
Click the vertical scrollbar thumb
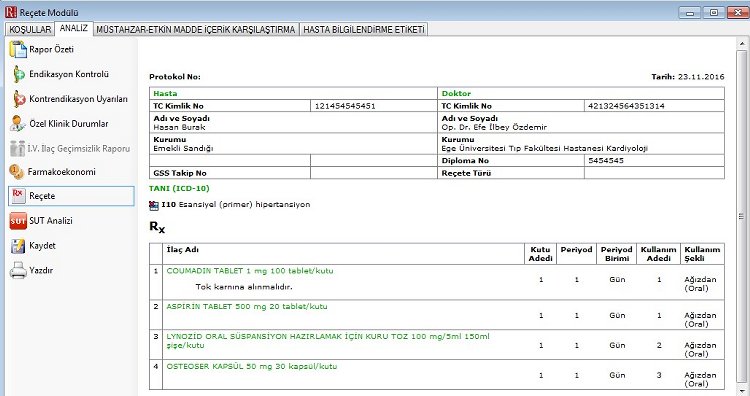click(742, 216)
